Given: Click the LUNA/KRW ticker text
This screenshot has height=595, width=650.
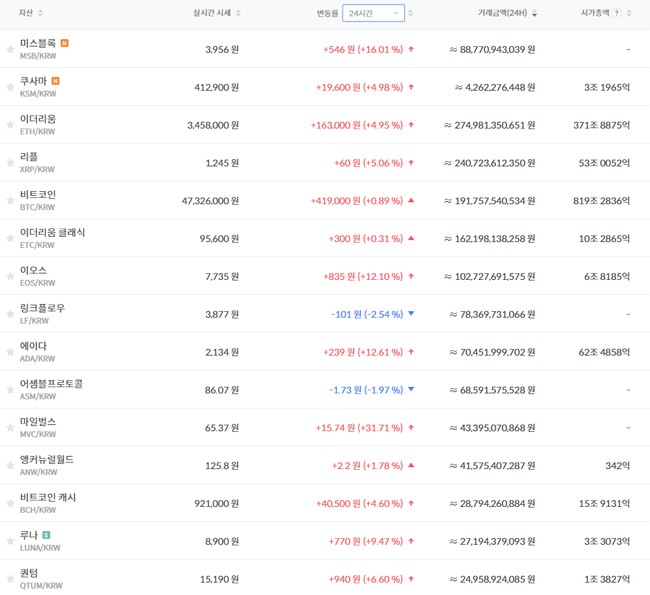Looking at the screenshot, I should (40, 548).
